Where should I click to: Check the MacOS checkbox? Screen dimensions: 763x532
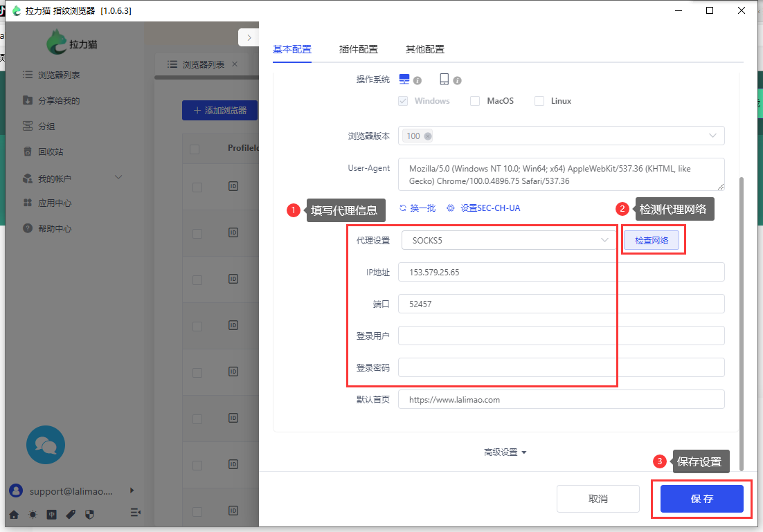click(x=475, y=101)
